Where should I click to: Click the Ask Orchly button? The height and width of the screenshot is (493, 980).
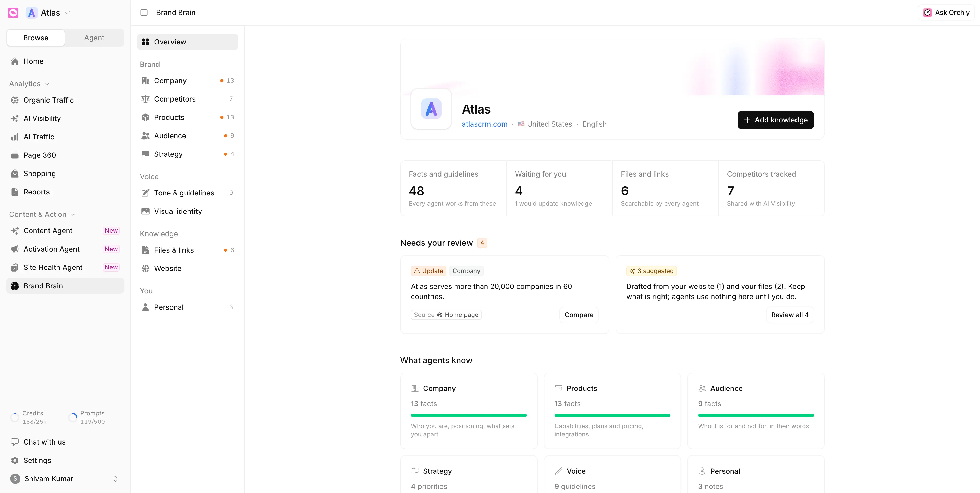tap(946, 13)
